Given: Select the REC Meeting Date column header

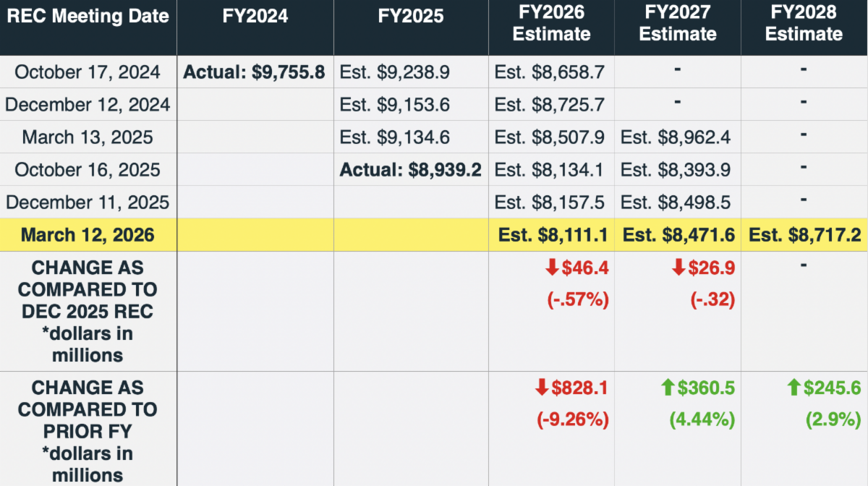Looking at the screenshot, I should point(88,16).
